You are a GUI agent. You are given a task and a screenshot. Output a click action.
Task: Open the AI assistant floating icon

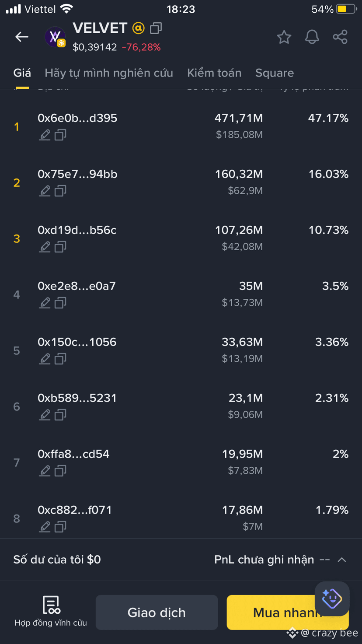coord(332,598)
